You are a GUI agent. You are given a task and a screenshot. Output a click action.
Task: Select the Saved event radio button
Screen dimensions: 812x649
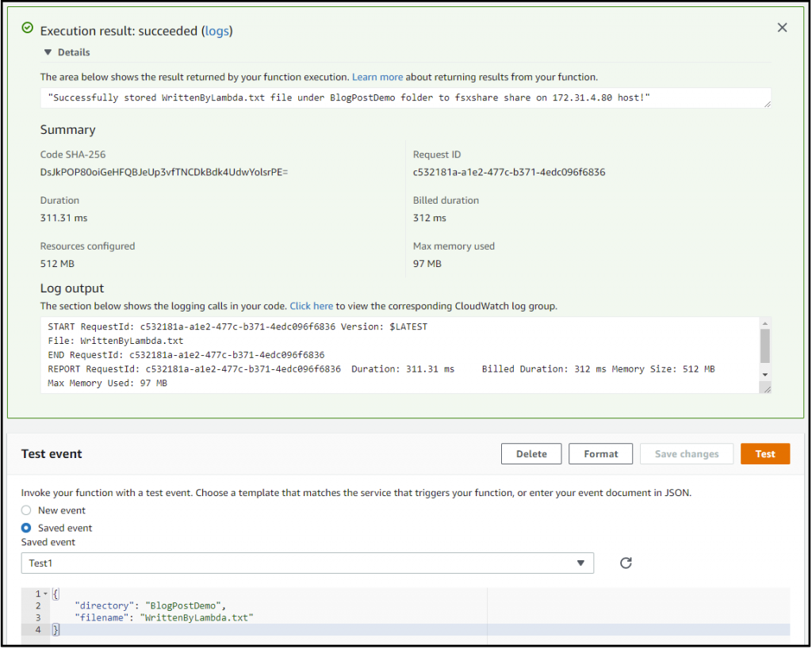(25, 528)
